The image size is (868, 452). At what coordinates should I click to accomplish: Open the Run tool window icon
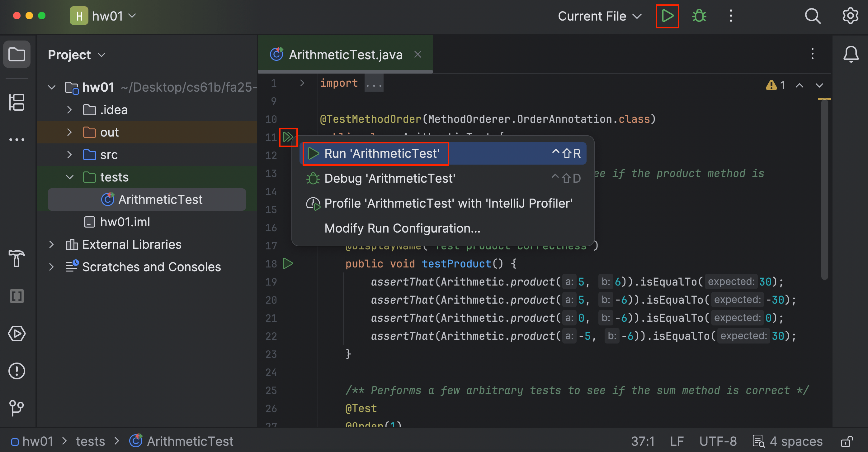click(x=17, y=334)
